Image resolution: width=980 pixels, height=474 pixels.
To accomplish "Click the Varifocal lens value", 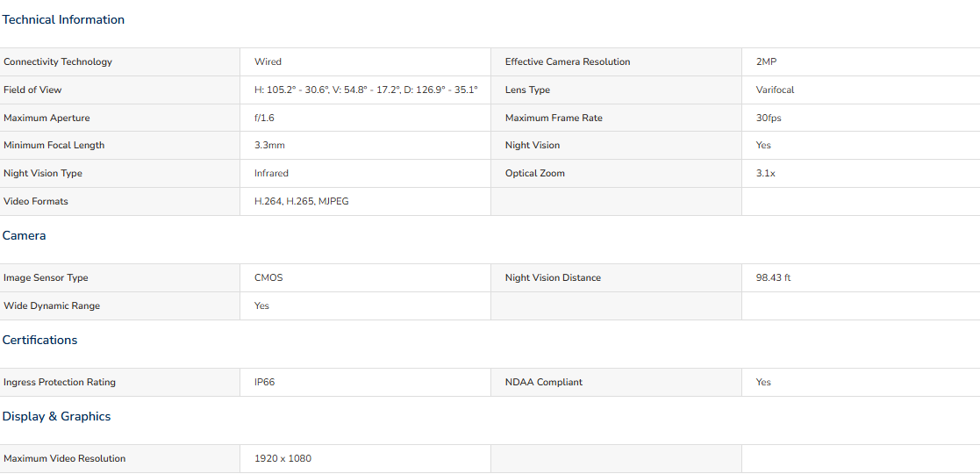I will 775,90.
